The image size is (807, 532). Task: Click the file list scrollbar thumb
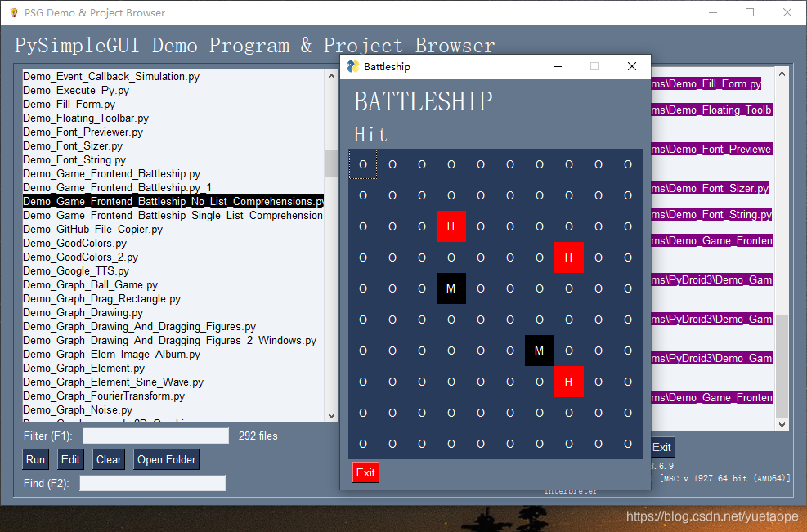331,163
